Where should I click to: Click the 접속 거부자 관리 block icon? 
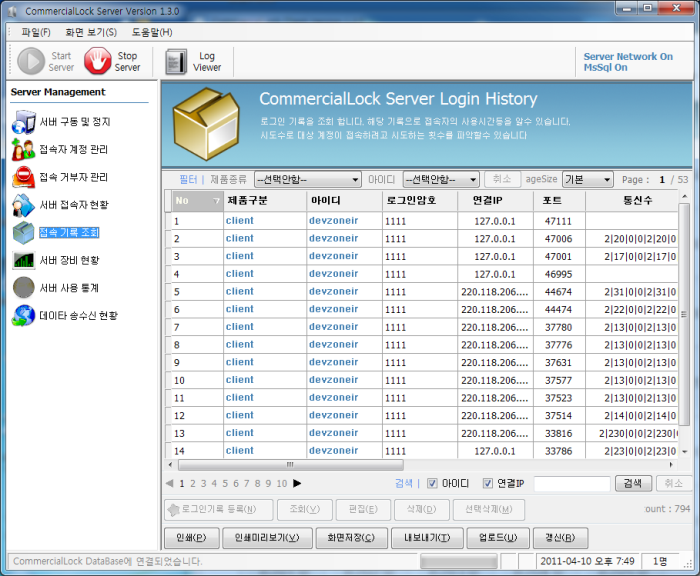point(23,177)
